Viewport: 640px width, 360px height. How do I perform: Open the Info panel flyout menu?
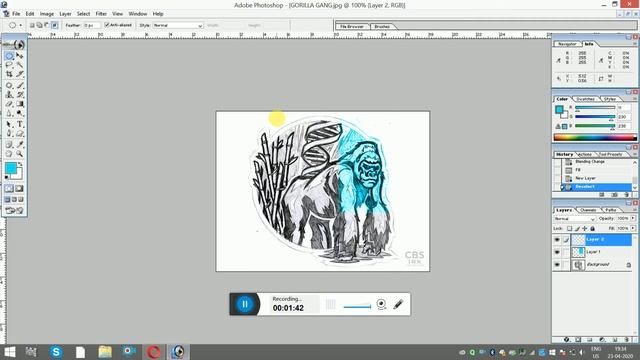pos(635,44)
